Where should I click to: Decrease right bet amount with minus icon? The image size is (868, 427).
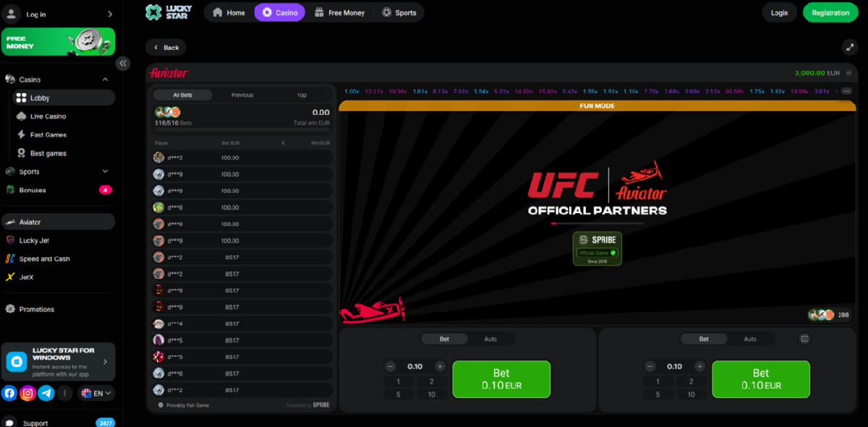click(650, 366)
